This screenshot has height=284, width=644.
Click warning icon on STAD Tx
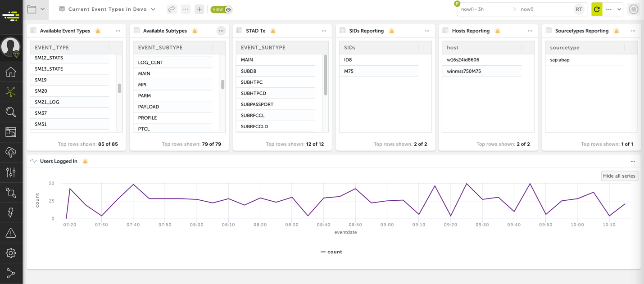pyautogui.click(x=273, y=31)
